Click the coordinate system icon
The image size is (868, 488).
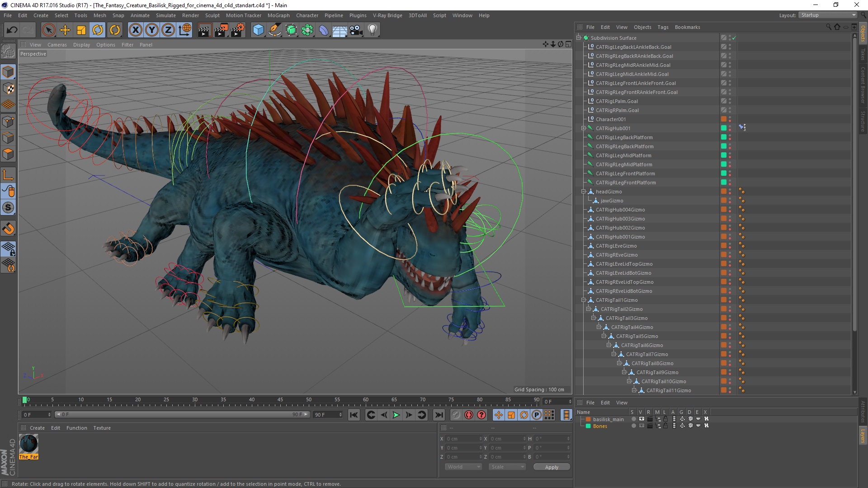click(x=184, y=30)
